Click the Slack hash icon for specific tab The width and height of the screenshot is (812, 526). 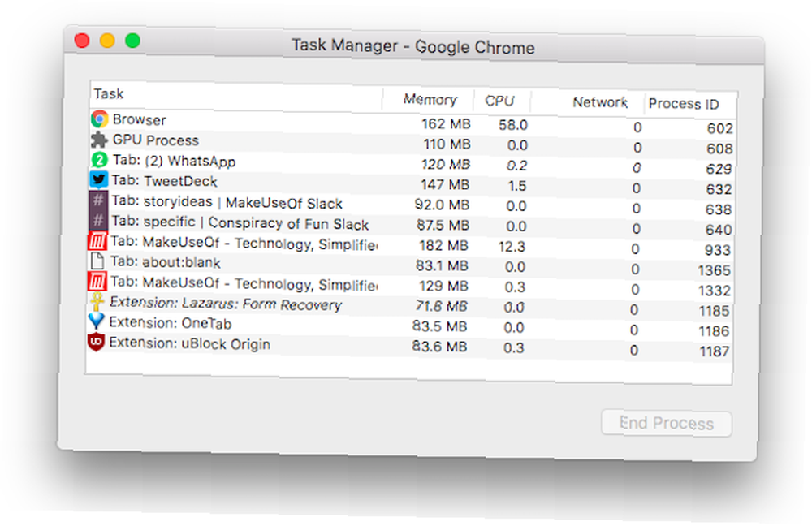click(98, 221)
